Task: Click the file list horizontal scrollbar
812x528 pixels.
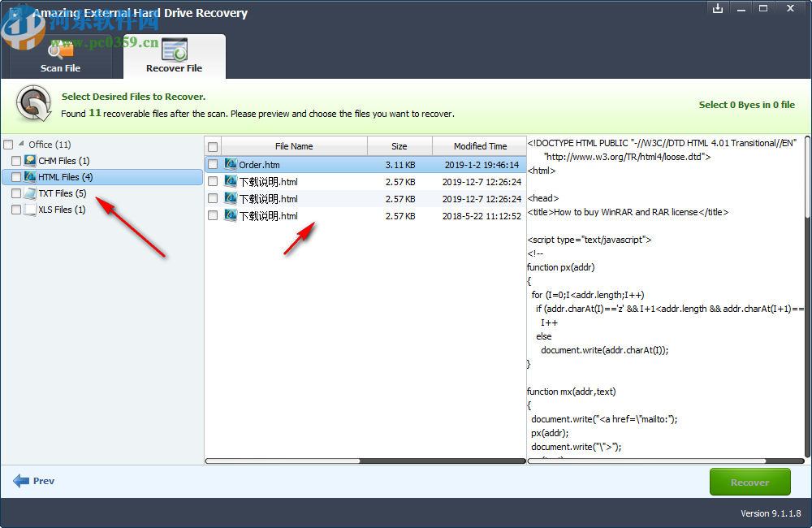Action: click(x=365, y=461)
